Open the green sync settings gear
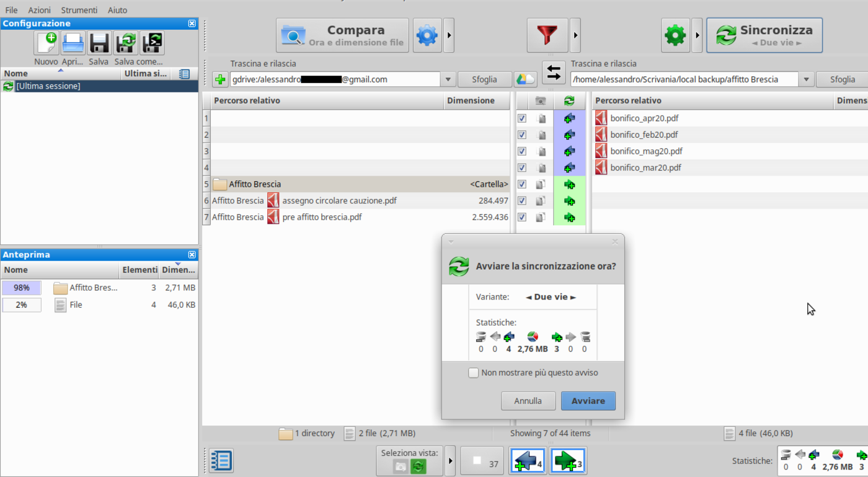The image size is (868, 477). [x=675, y=35]
